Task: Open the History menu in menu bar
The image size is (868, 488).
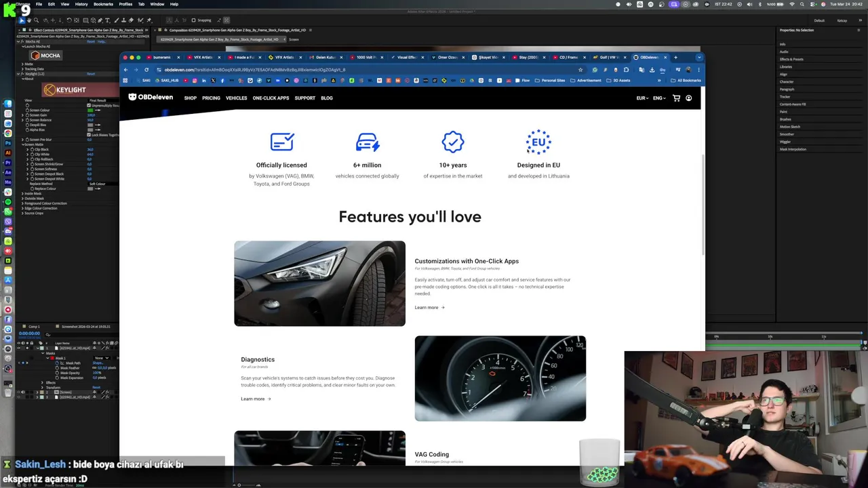Action: click(81, 4)
